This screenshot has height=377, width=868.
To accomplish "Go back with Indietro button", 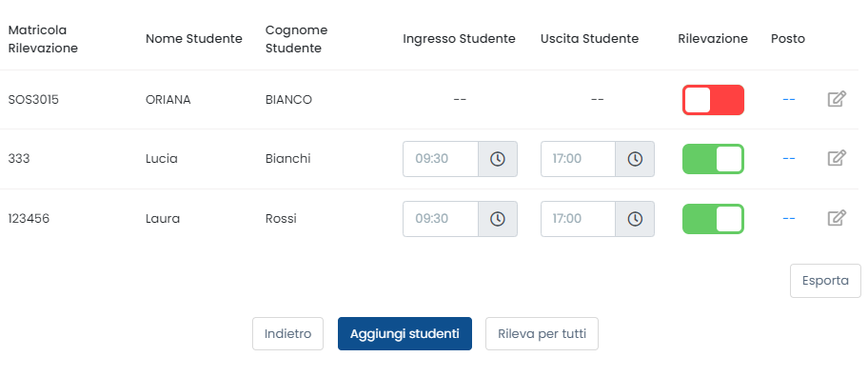I will point(287,334).
